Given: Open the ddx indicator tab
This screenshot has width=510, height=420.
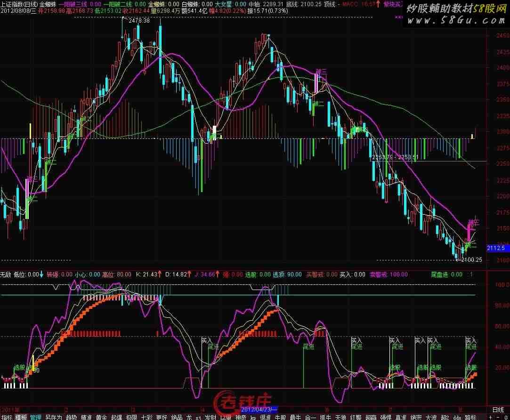Looking at the screenshot, I should 457,417.
